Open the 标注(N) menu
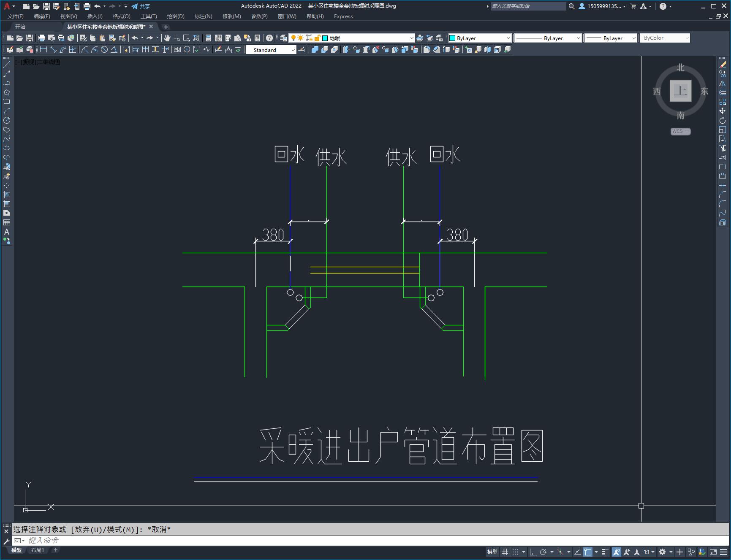731x560 pixels. click(x=203, y=16)
